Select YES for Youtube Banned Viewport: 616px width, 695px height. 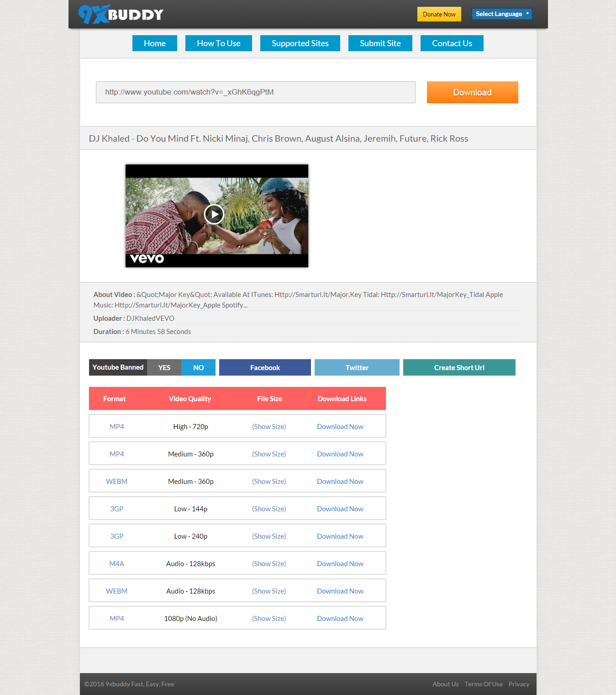click(x=164, y=367)
